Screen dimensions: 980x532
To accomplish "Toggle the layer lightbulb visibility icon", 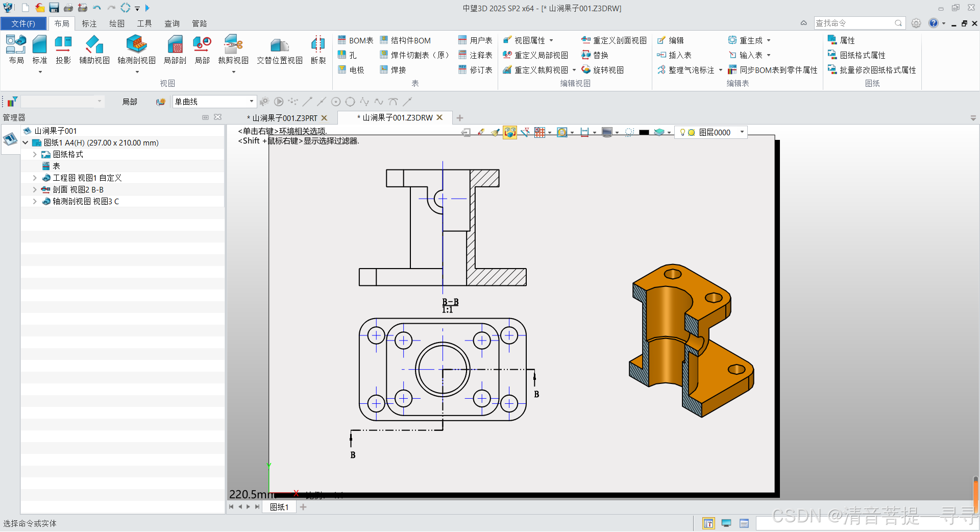I will coord(682,132).
